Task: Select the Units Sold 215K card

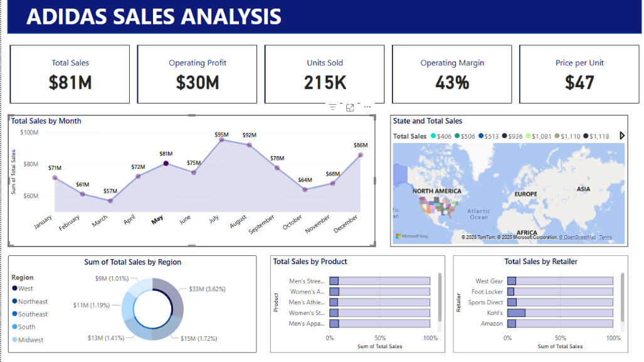Action: pos(324,75)
